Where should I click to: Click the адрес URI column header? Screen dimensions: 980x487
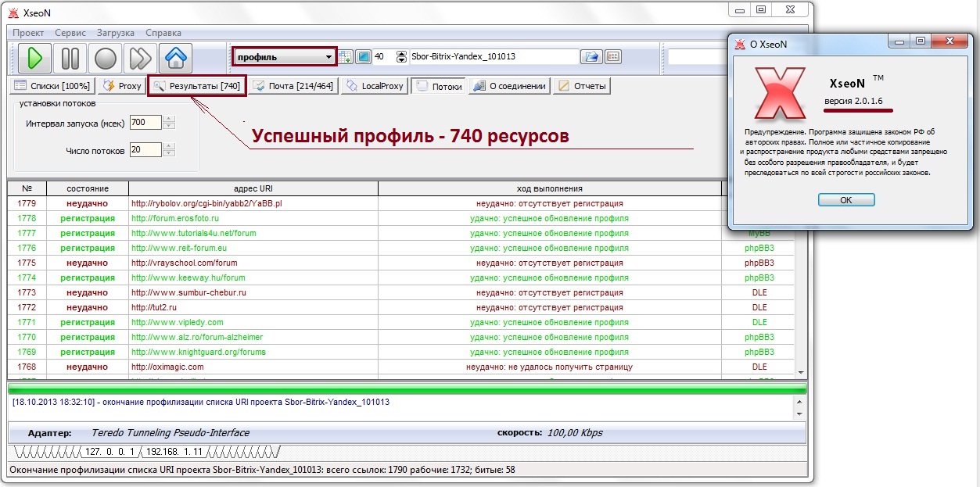point(253,188)
